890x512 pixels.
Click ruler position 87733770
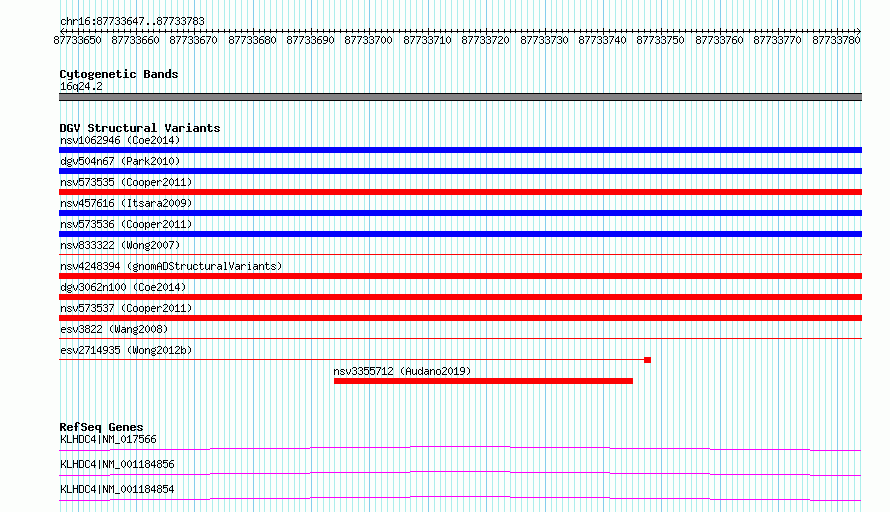[x=776, y=40]
